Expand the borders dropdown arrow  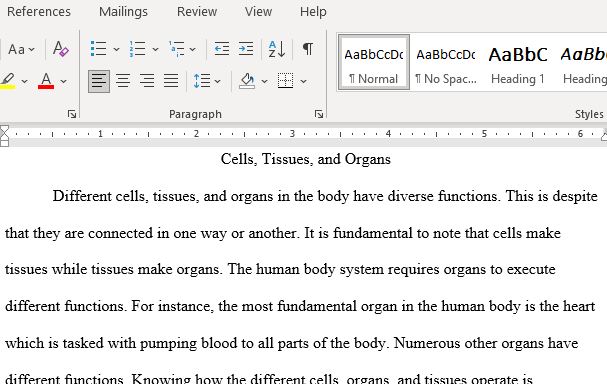(304, 81)
